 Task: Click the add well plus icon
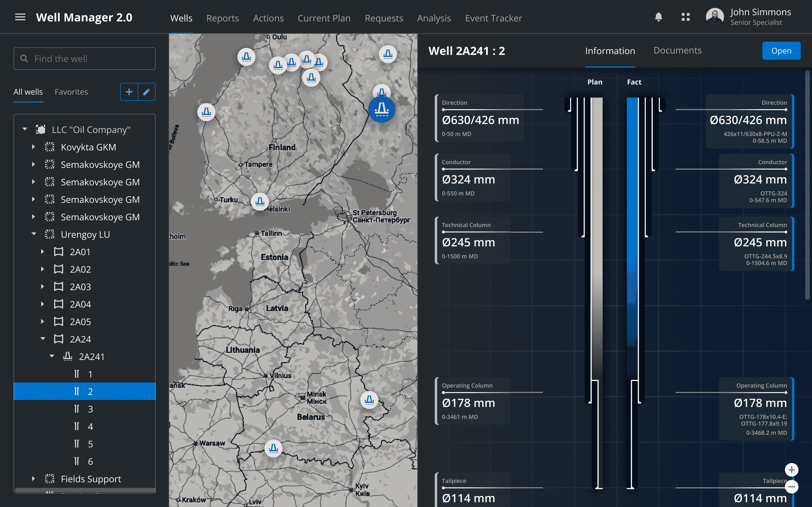pyautogui.click(x=129, y=92)
